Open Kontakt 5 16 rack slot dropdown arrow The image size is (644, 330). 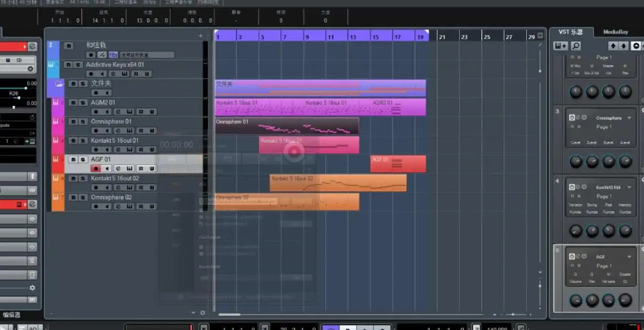click(x=629, y=187)
